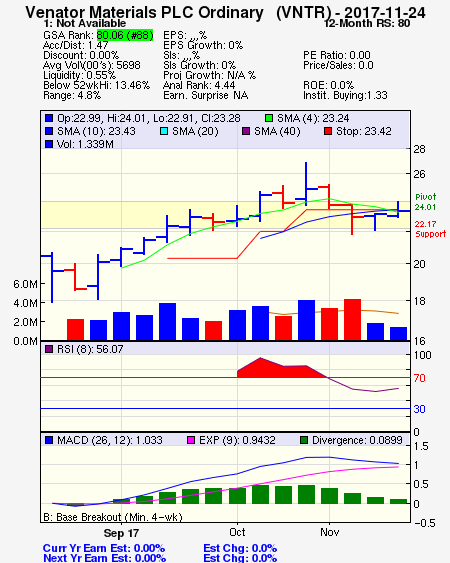450x563 pixels.
Task: Click the blue SMA (10) legend swatch
Action: (x=49, y=131)
